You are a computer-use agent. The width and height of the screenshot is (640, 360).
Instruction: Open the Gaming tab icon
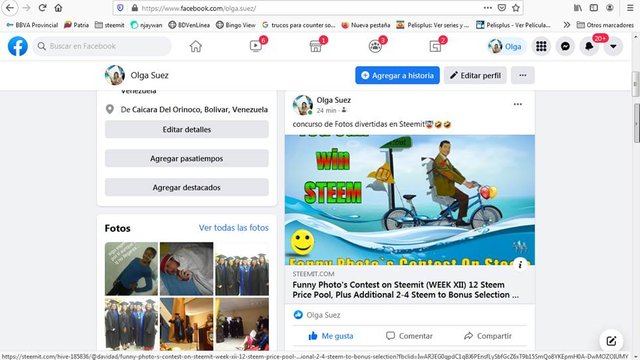point(435,46)
